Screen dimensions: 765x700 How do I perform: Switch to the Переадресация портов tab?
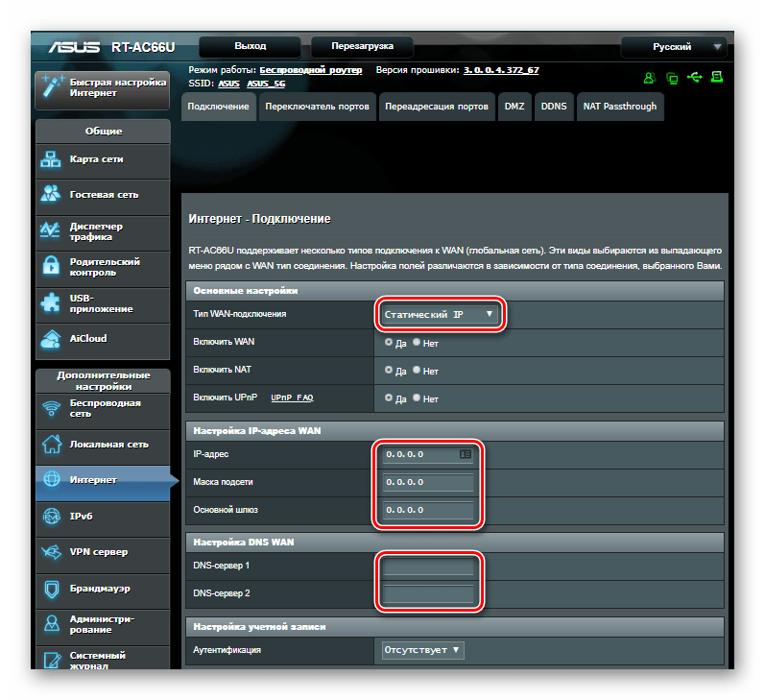(x=437, y=107)
